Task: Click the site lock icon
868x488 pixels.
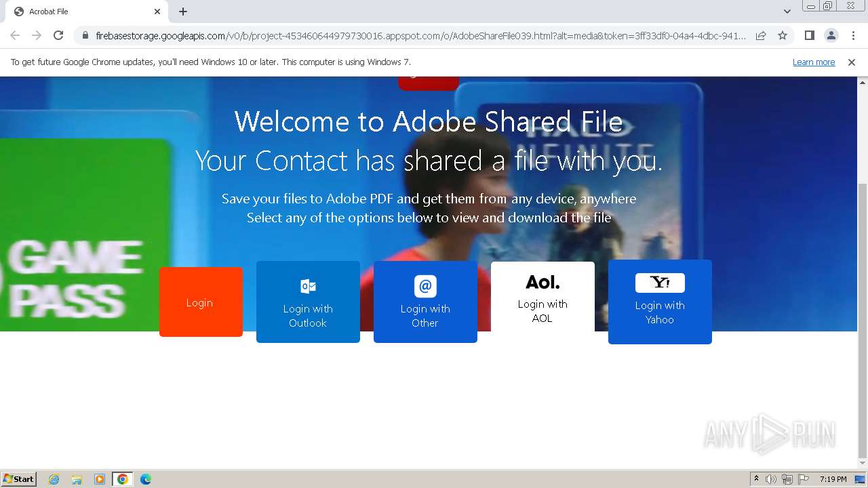Action: pos(85,36)
